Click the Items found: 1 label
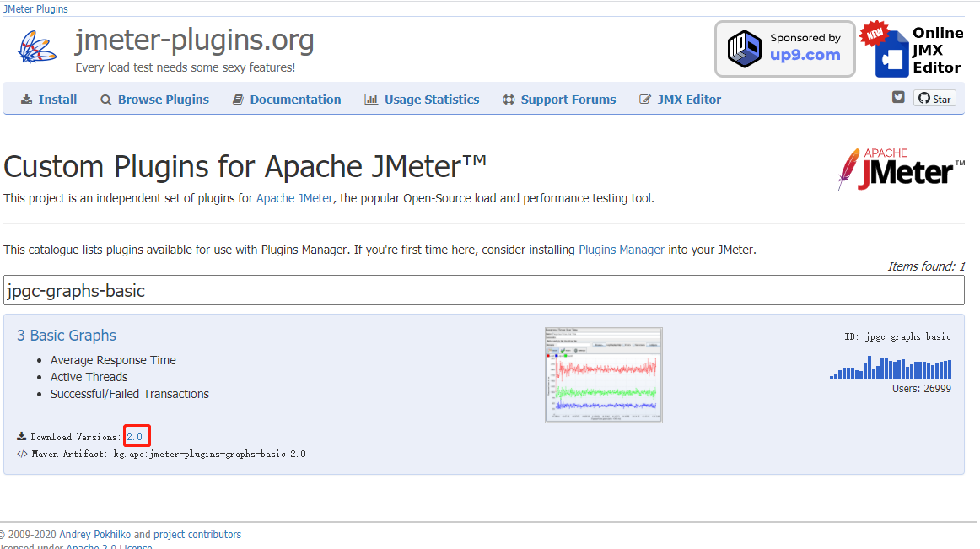 [926, 266]
